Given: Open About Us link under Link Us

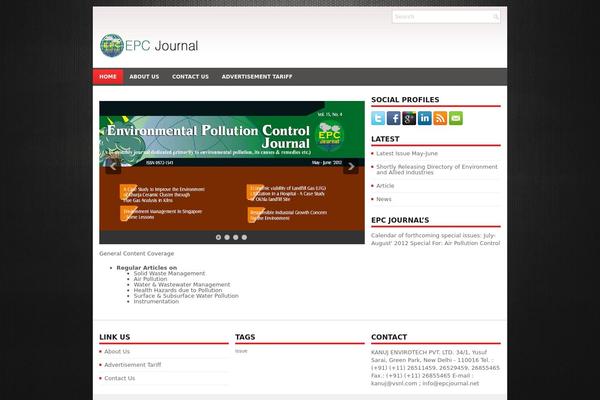Looking at the screenshot, I should point(117,351).
